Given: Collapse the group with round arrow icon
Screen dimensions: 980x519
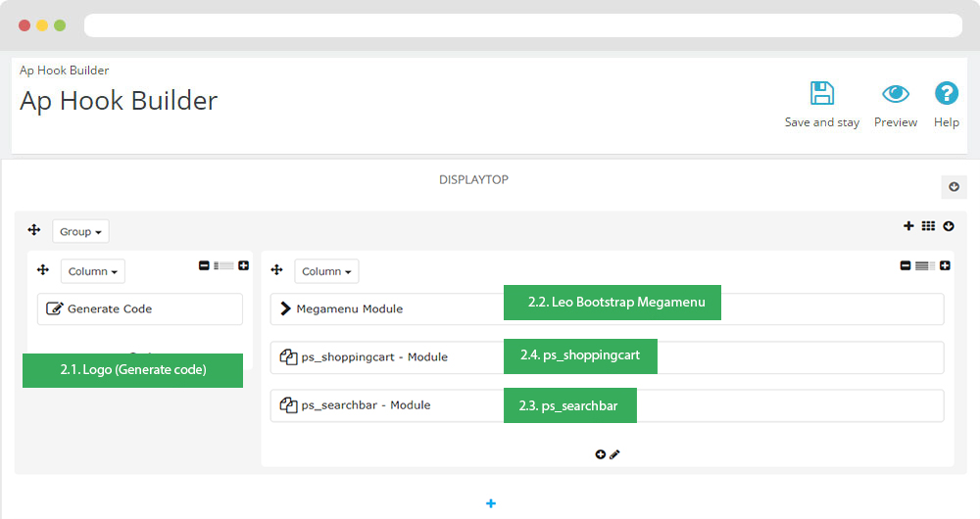Looking at the screenshot, I should 949,226.
